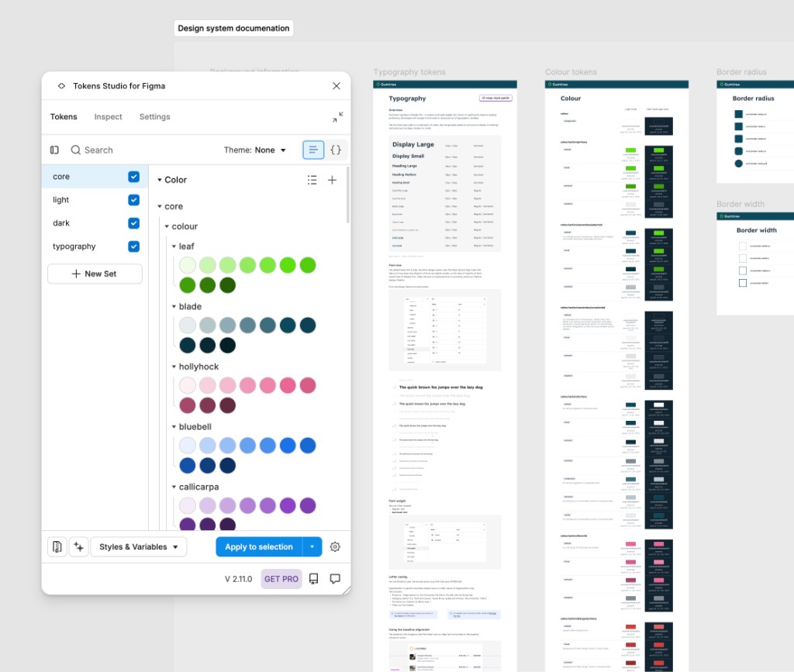Open the Styles & Variables dropdown
Image resolution: width=794 pixels, height=672 pixels.
pos(139,546)
